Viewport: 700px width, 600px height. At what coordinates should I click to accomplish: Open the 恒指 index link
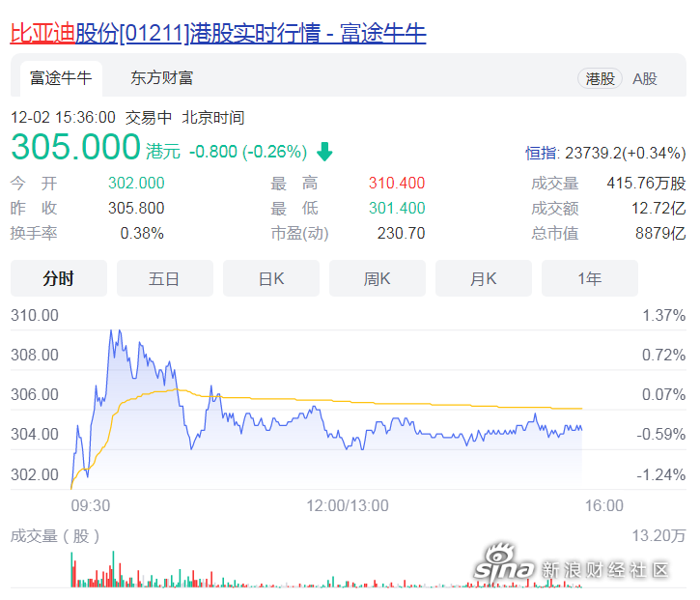541,154
